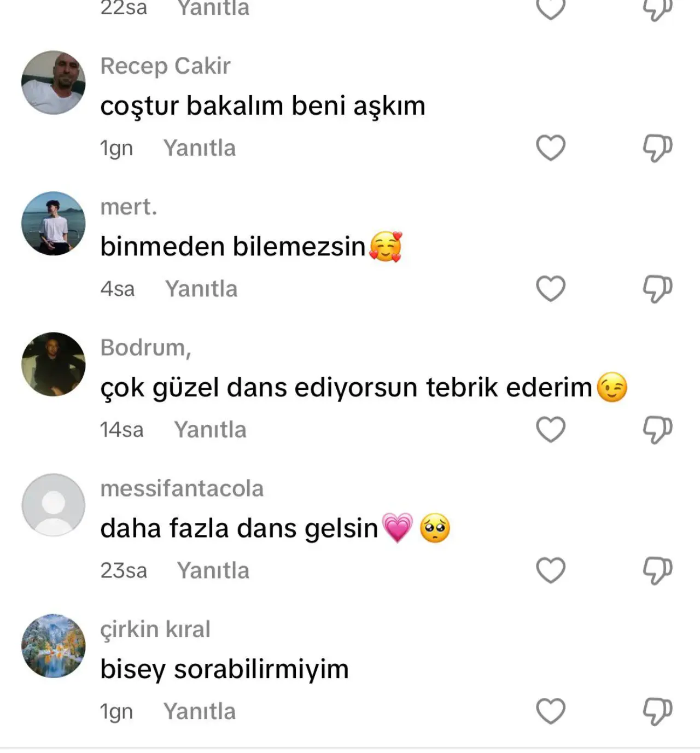Like Bodrum,'s dance comment

pos(550,429)
